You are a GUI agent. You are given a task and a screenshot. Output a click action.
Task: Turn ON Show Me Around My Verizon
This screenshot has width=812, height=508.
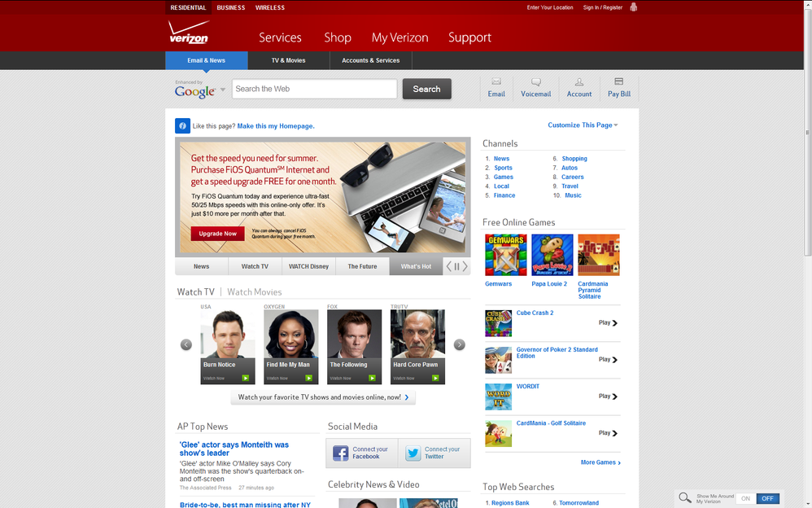click(x=745, y=498)
